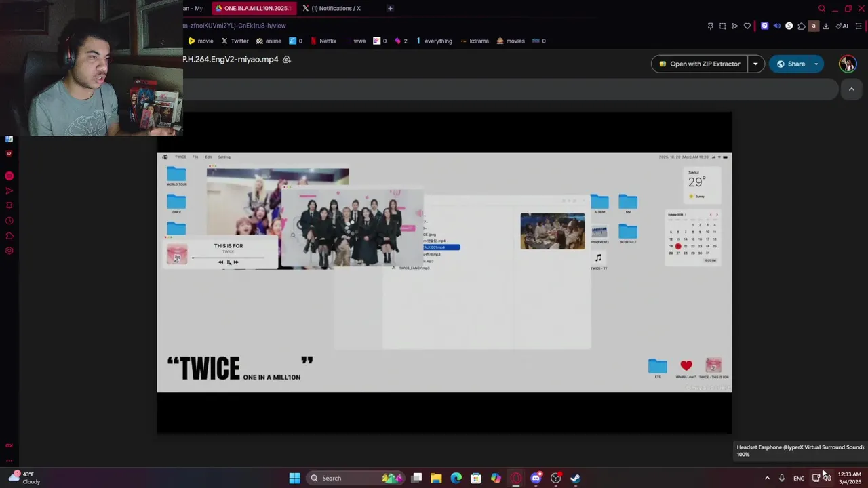Click the heart bookmark icon in address bar
868x488 pixels.
click(x=747, y=26)
